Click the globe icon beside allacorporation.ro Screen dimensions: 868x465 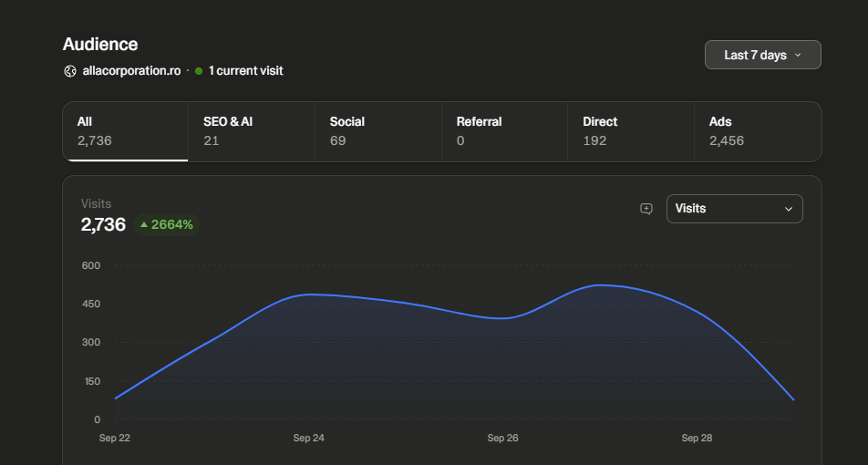click(69, 71)
